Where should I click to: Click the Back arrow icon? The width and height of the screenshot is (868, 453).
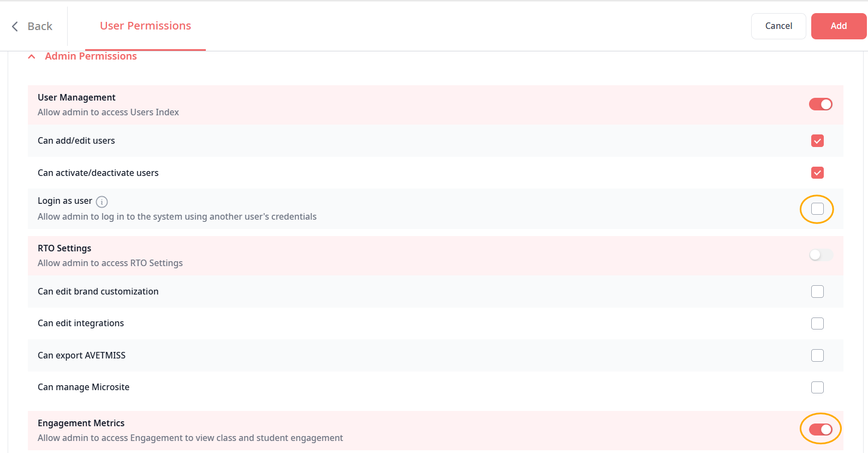15,26
